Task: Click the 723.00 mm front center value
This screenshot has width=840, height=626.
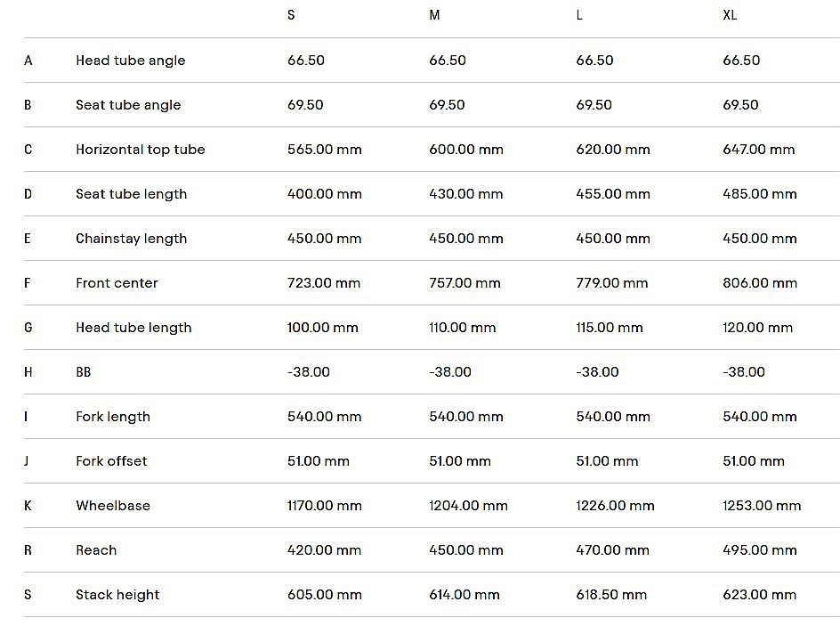Action: [324, 283]
